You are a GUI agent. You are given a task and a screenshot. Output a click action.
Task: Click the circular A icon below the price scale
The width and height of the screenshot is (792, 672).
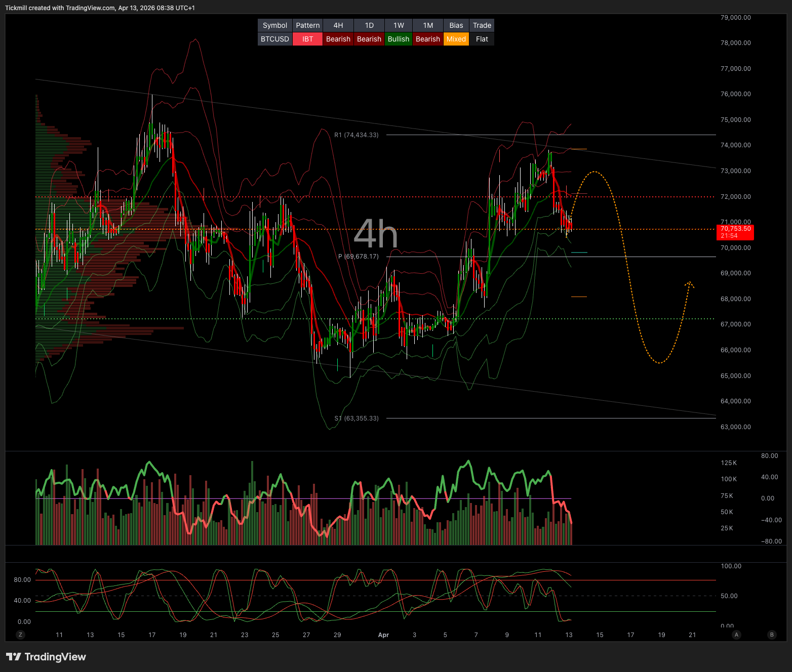coord(736,635)
